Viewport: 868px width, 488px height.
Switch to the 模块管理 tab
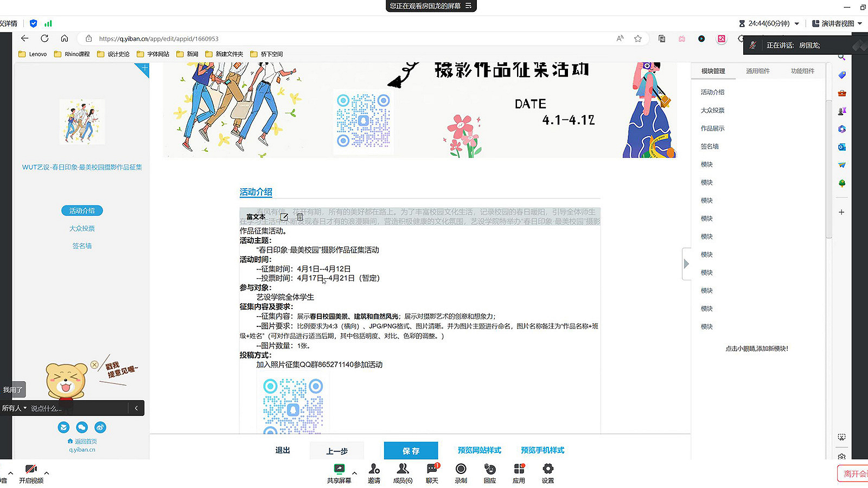(x=713, y=71)
